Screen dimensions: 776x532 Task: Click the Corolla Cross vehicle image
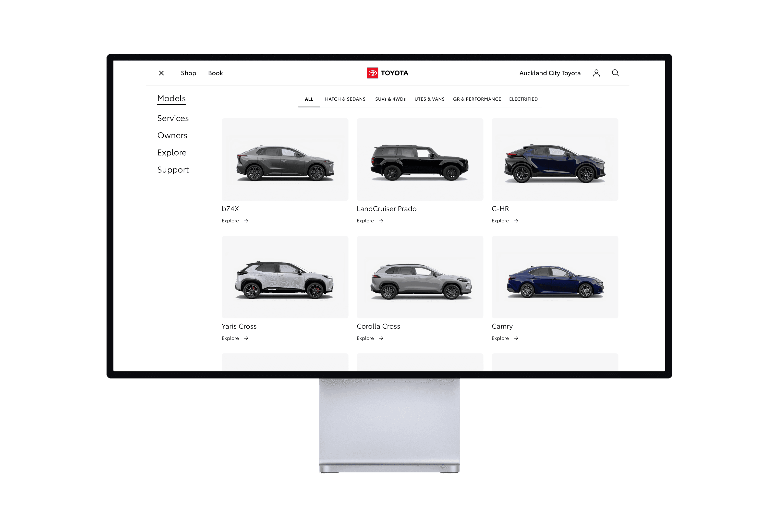[420, 277]
